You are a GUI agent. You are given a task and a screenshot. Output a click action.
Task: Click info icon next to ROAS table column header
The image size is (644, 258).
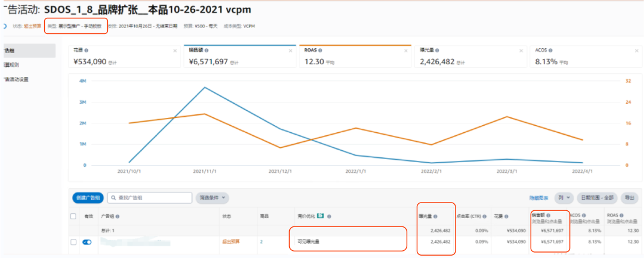coord(621,215)
